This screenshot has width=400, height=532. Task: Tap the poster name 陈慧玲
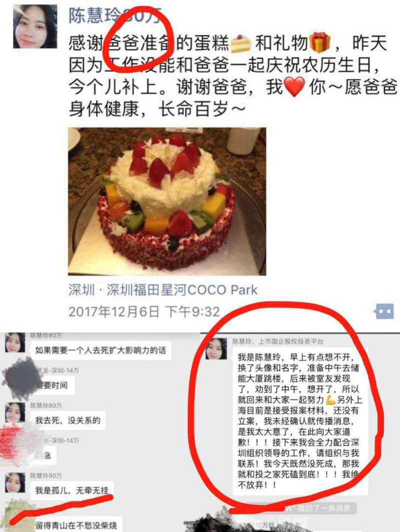(94, 15)
